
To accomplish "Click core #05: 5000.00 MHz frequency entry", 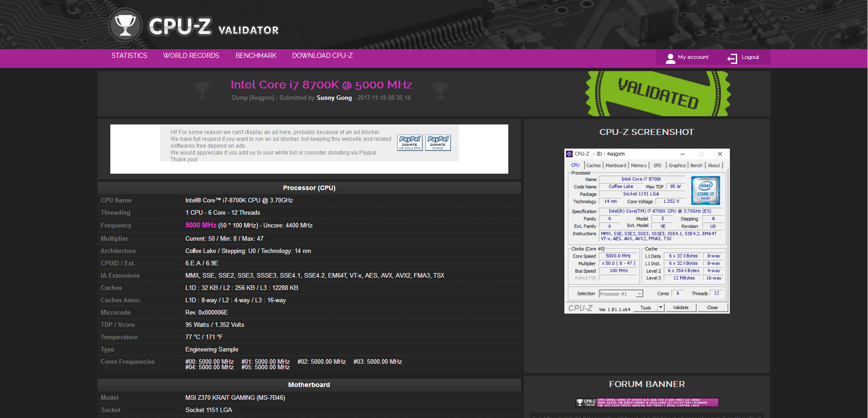I will point(265,367).
